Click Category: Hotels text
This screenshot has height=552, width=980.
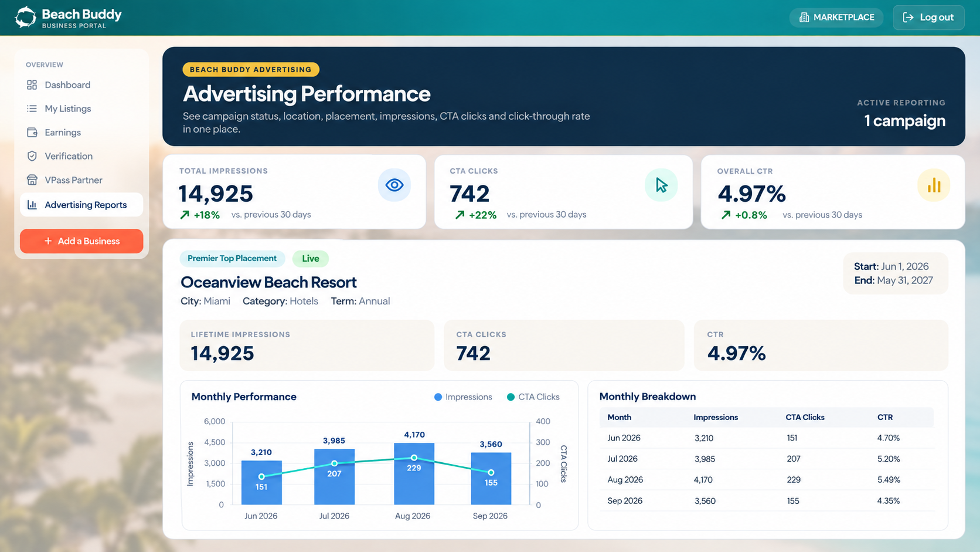click(x=280, y=301)
